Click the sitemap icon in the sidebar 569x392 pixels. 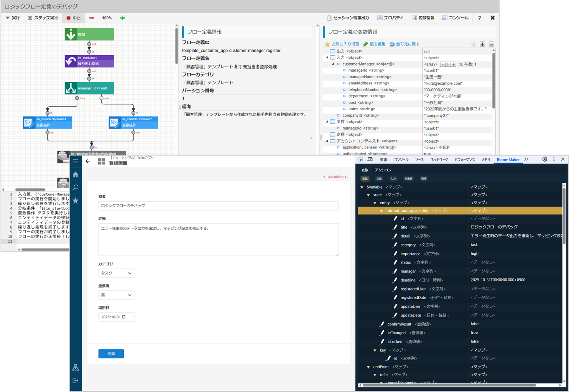[x=76, y=367]
